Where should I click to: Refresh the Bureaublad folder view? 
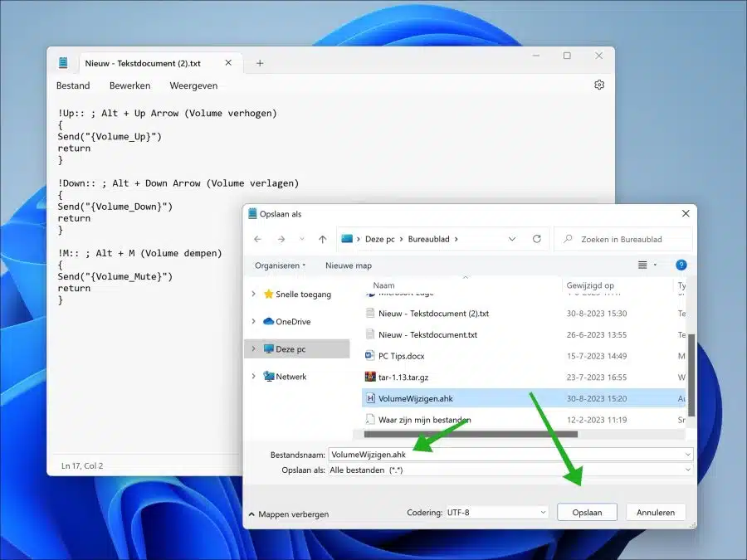click(x=537, y=239)
